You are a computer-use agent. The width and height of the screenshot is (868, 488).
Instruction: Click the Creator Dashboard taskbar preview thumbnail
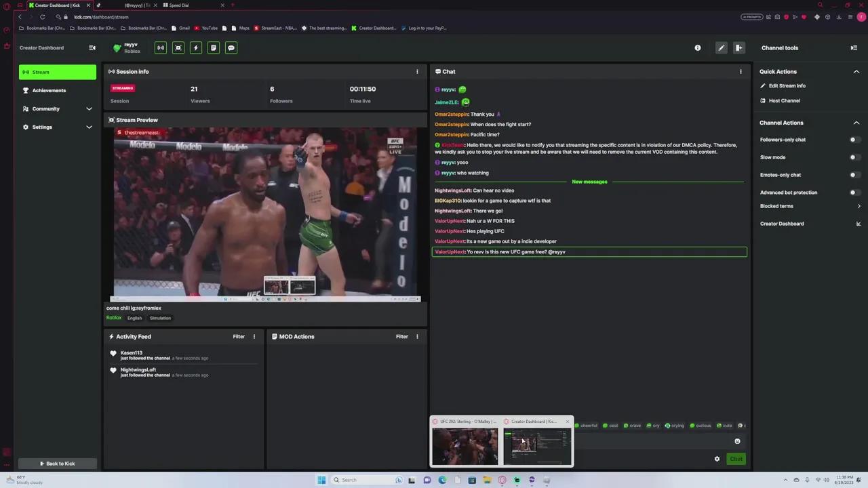(536, 446)
